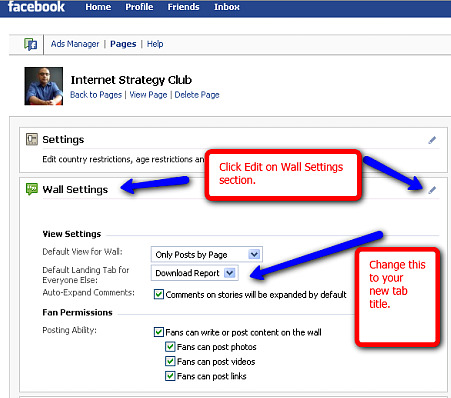This screenshot has height=398, width=451.
Task: Open the Default Landing Tab dropdown
Action: [x=195, y=273]
